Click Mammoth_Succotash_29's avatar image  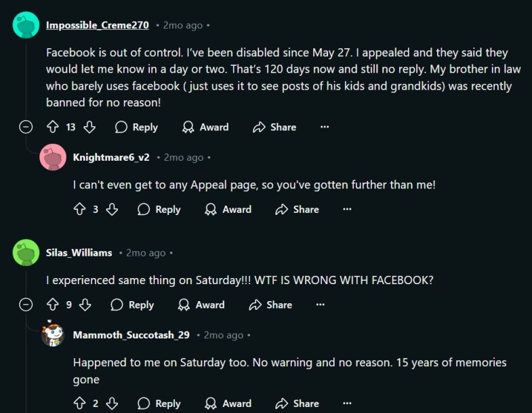pos(53,334)
